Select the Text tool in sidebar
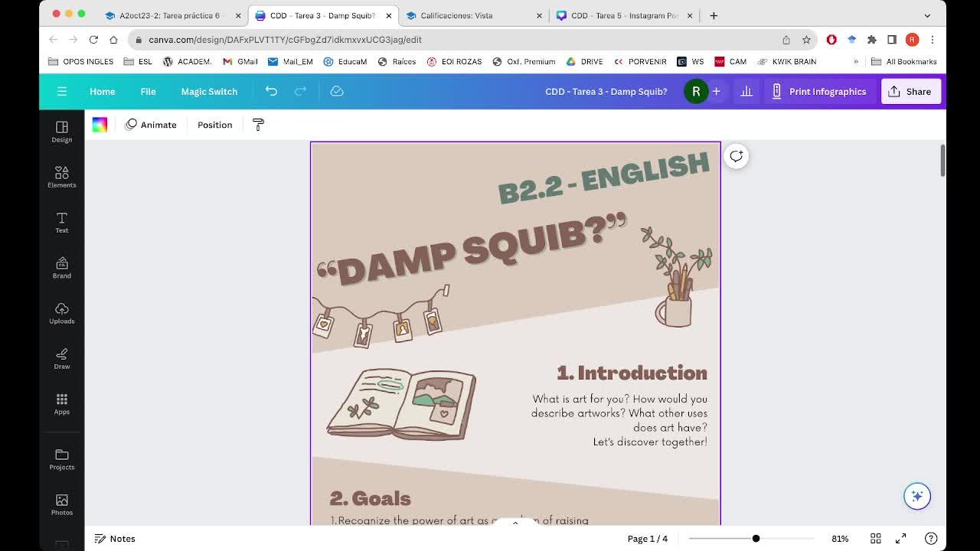 tap(62, 222)
